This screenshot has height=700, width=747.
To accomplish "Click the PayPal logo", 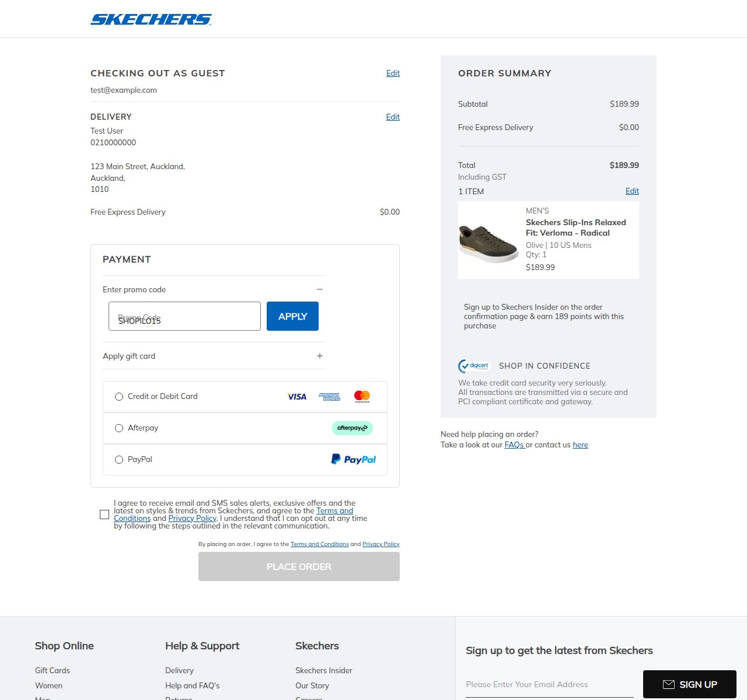I will [x=354, y=459].
